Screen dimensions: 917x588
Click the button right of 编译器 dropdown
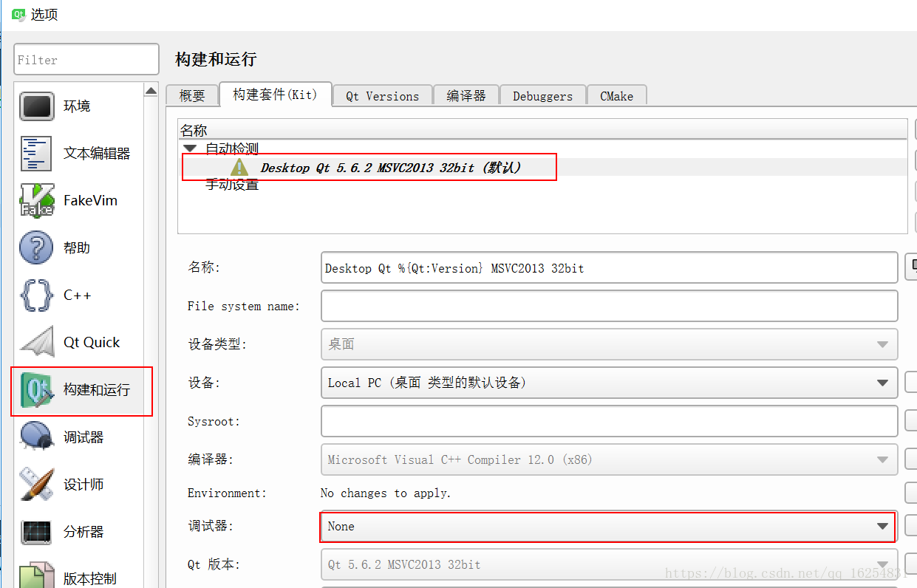(911, 459)
